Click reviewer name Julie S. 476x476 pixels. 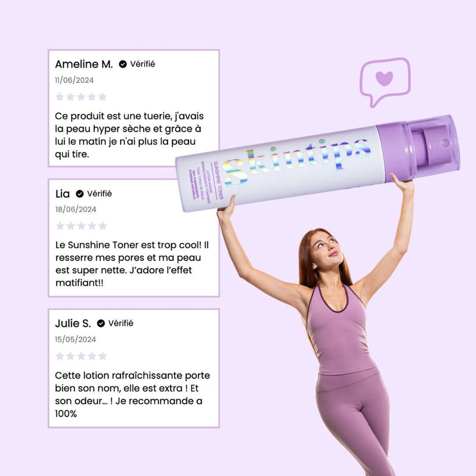pos(73,323)
